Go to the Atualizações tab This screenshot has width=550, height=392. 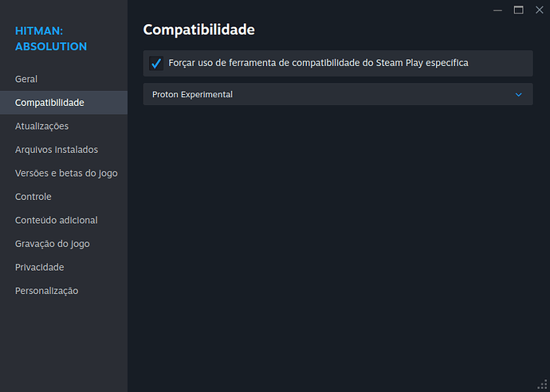coord(64,126)
